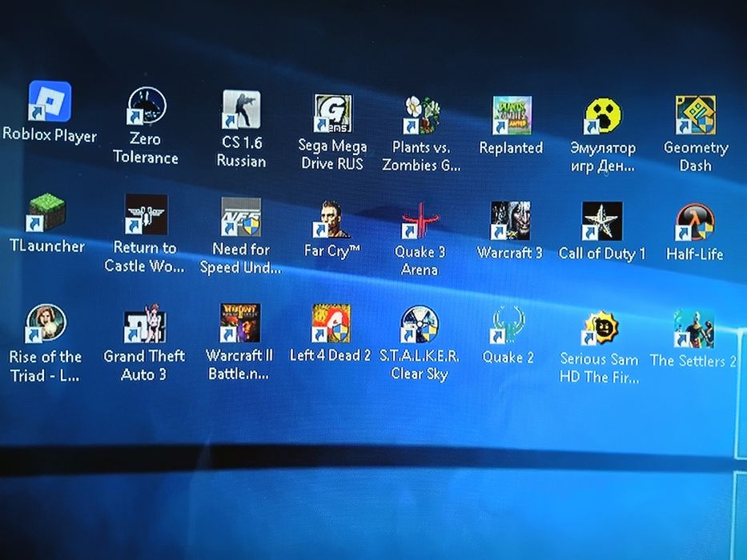Click the Geometry Dash shortcut
This screenshot has width=747, height=560.
point(695,116)
